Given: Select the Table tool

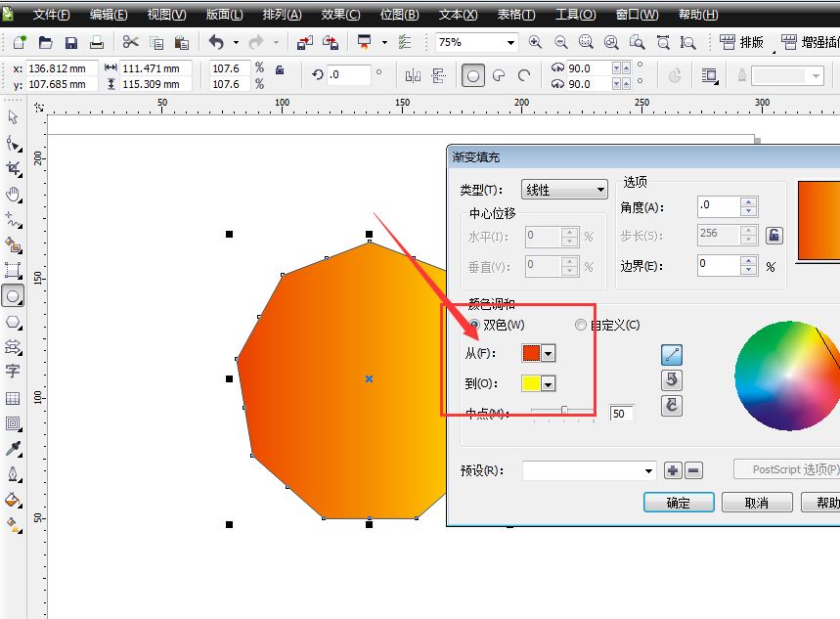Looking at the screenshot, I should (13, 396).
